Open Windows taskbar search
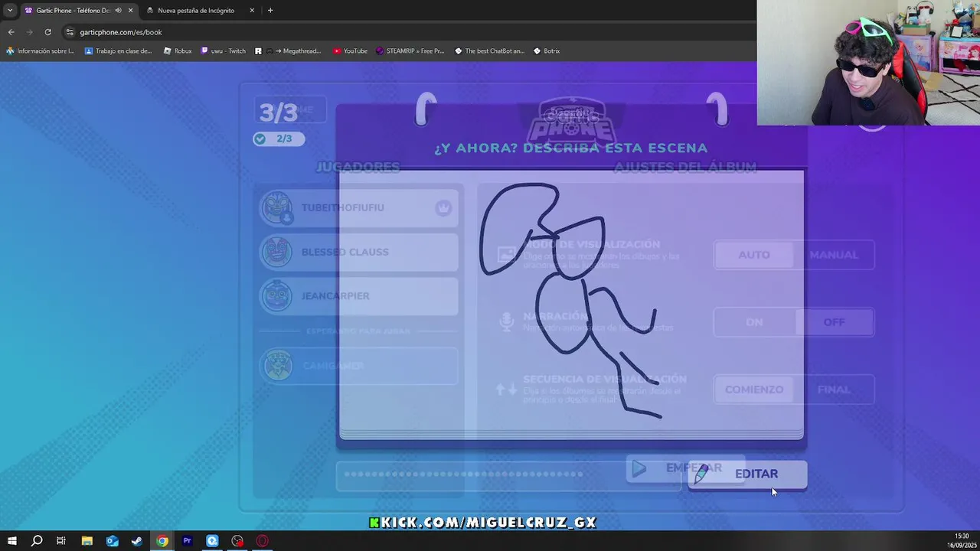The image size is (980, 551). click(36, 541)
